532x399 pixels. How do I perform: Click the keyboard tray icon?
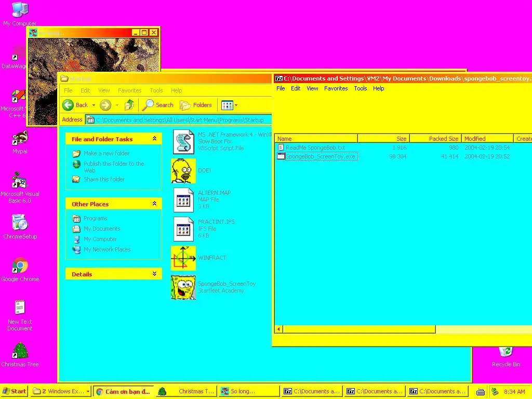[x=481, y=392]
